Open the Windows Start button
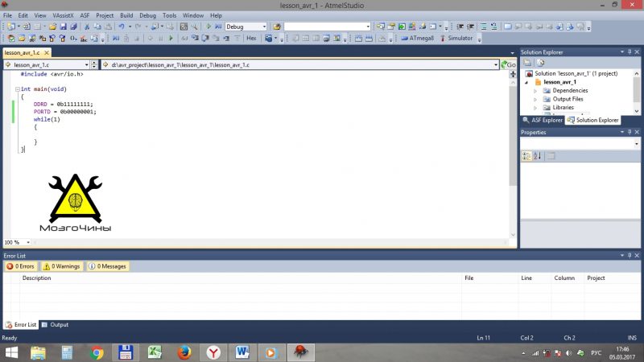Screen dimensions: 644x362 [x=11, y=352]
